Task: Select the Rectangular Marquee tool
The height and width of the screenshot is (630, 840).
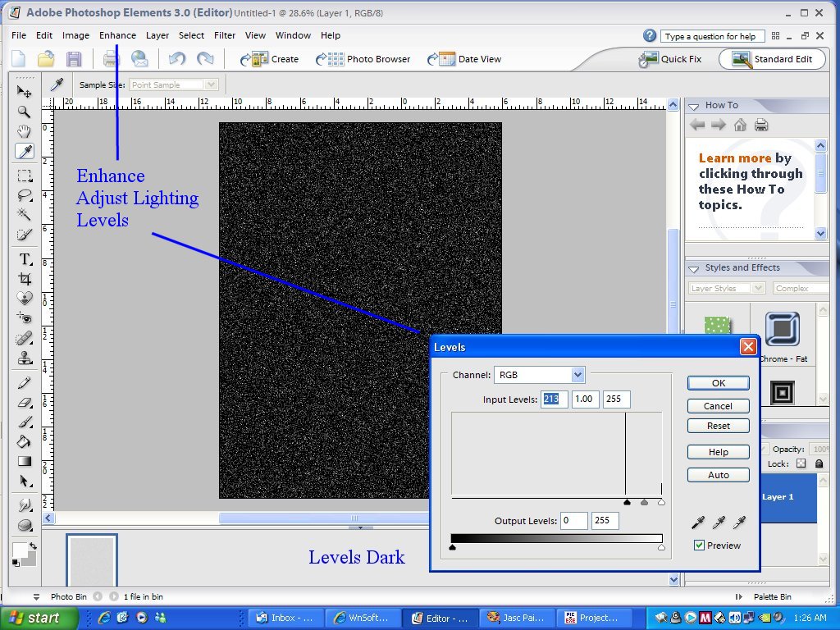Action: (24, 176)
